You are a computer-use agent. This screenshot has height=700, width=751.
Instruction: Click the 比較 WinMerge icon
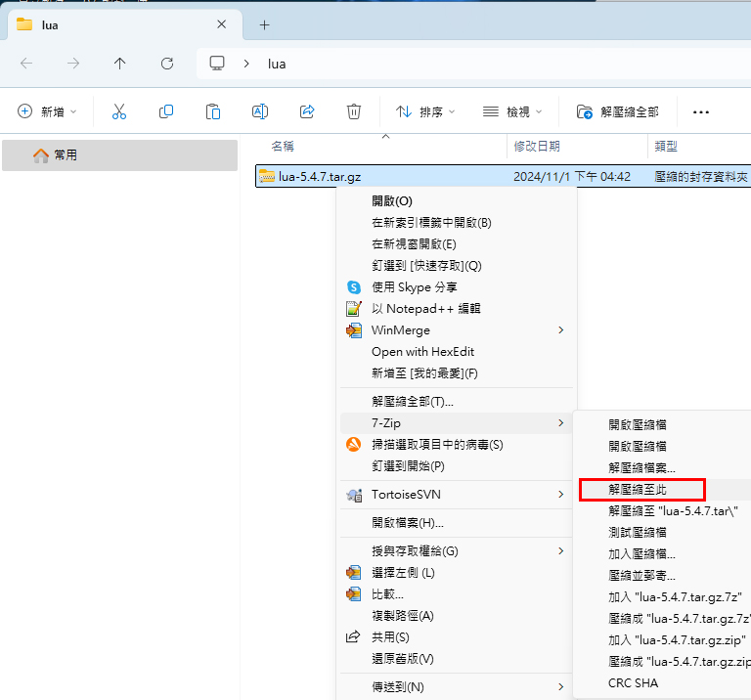[x=353, y=594]
